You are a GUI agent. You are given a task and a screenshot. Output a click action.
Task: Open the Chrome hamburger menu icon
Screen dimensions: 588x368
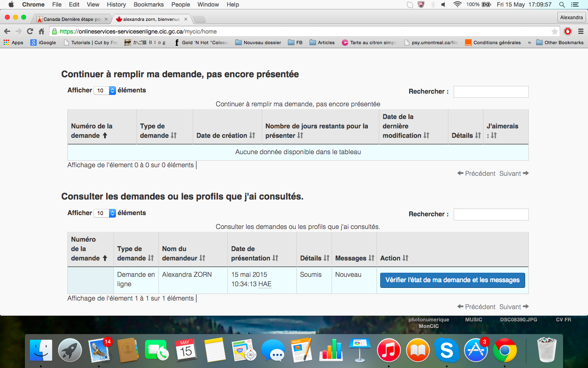581,31
